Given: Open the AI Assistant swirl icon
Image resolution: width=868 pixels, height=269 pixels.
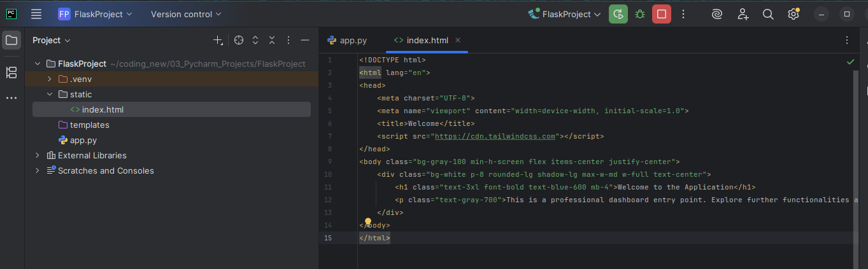Looking at the screenshot, I should [x=716, y=14].
